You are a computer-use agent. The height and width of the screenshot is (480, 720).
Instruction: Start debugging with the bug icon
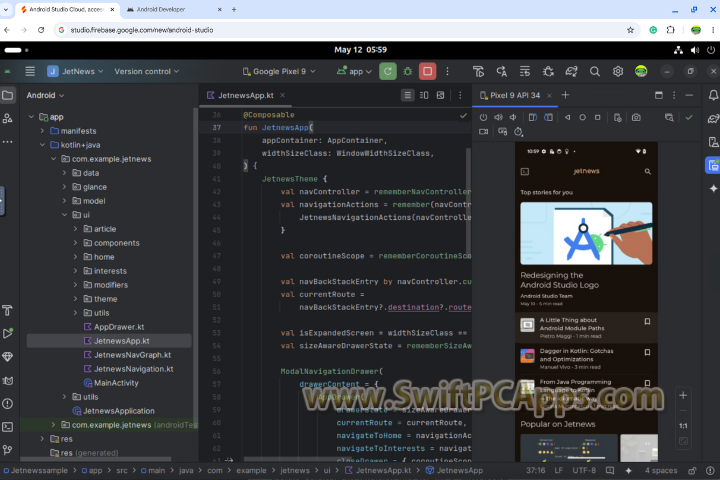point(408,71)
